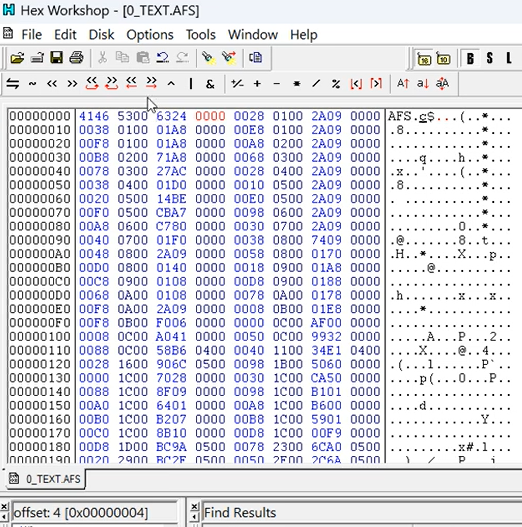
Task: Apply bitwise OR with the pipe icon
Action: coord(191,84)
